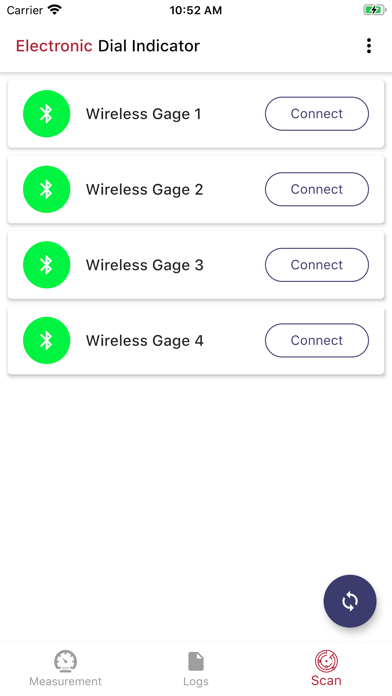Connect to Wireless Gage 4
This screenshot has width=392, height=696.
317,340
